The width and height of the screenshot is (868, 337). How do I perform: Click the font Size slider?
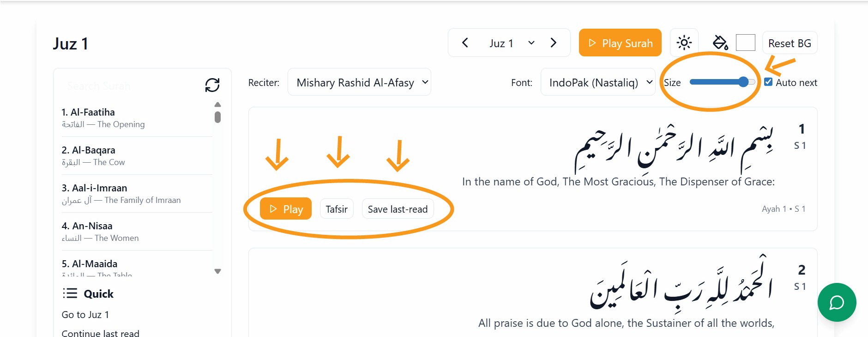pos(722,82)
